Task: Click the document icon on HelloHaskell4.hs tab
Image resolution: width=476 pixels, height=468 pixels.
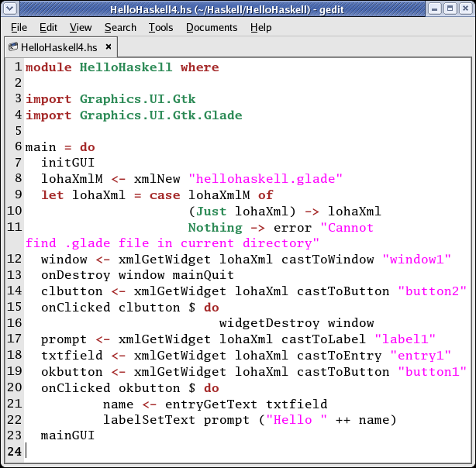Action: click(x=13, y=46)
